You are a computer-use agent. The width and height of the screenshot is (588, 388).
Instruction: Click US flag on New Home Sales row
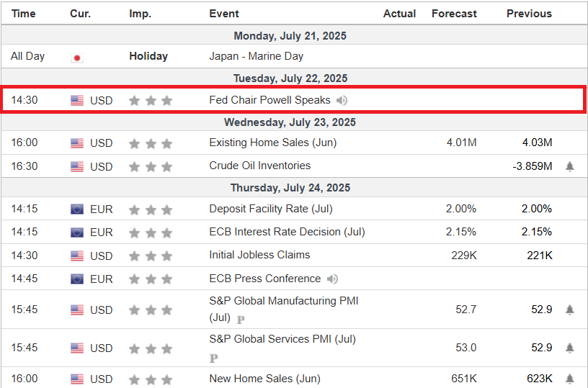77,379
